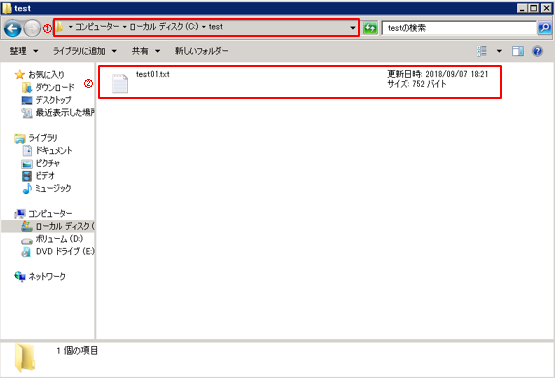Click test breadcrumb in address bar
The image size is (555, 378).
pos(216,27)
